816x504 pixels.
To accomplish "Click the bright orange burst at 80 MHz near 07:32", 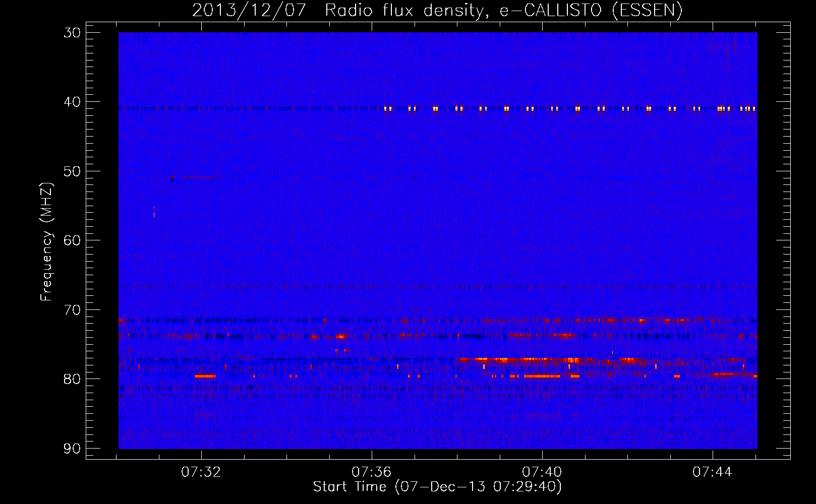I will click(x=205, y=376).
